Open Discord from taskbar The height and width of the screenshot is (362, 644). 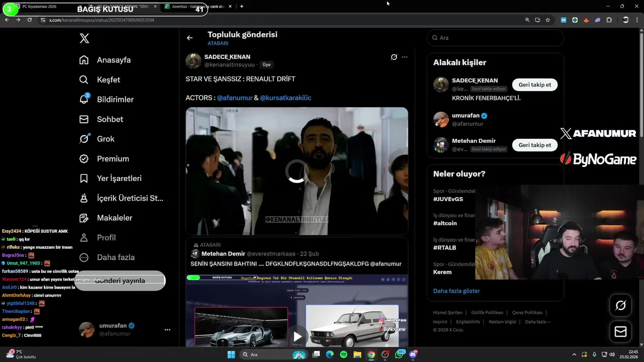[x=413, y=354]
